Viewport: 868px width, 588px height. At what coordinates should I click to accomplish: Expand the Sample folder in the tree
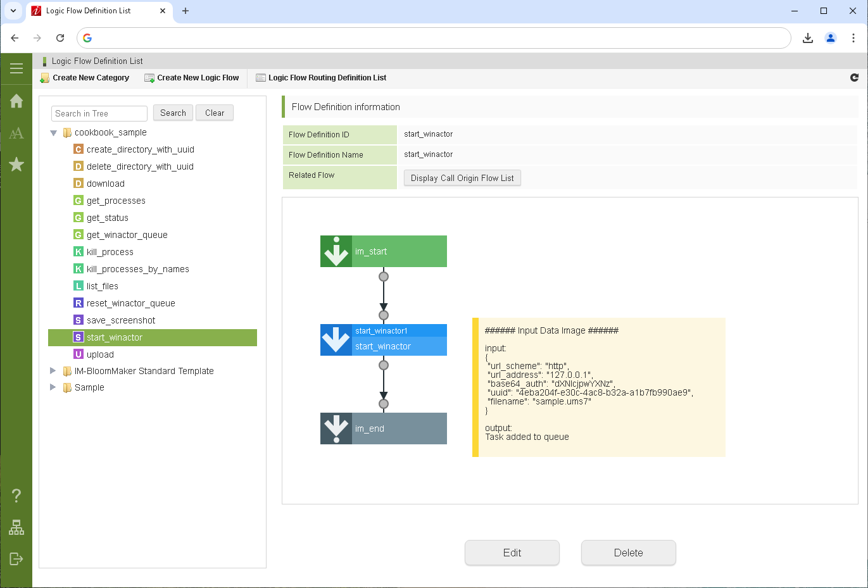point(53,387)
